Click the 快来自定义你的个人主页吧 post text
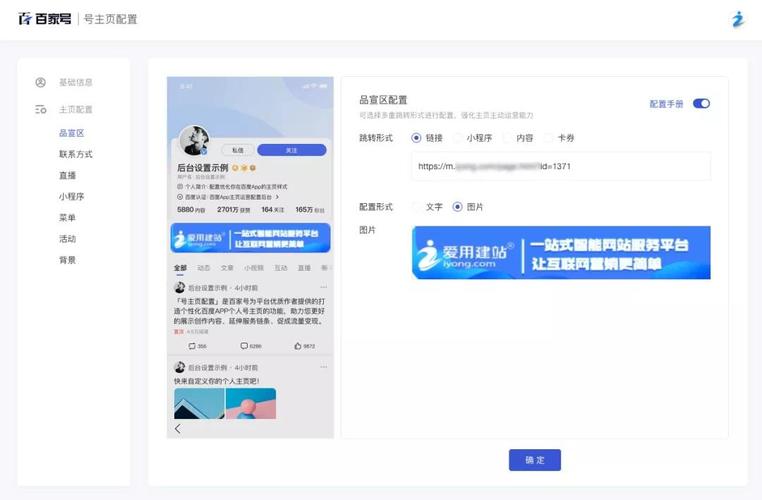 tap(217, 381)
